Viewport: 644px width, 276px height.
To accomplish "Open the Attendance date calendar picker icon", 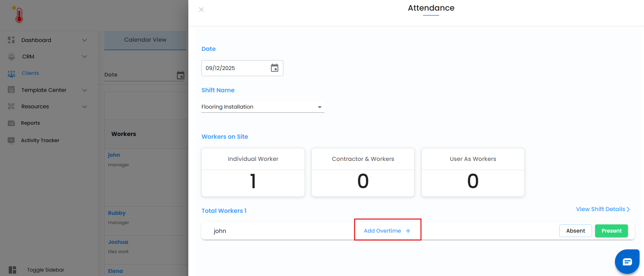I will tap(274, 68).
